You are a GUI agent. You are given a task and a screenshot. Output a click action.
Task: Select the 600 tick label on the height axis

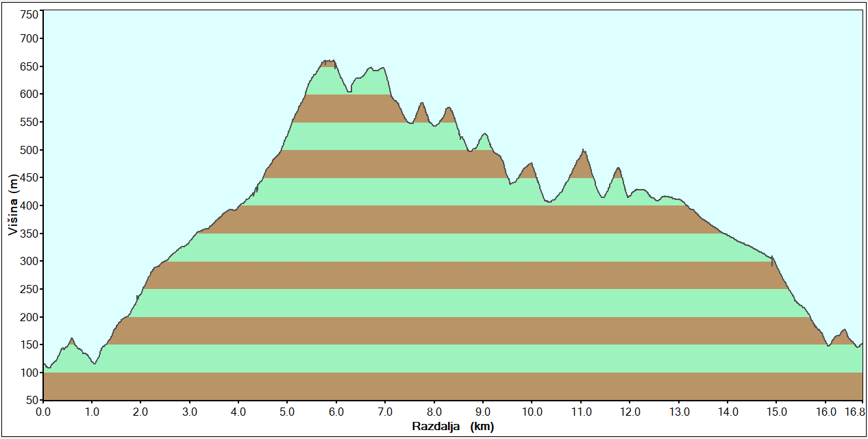point(29,94)
